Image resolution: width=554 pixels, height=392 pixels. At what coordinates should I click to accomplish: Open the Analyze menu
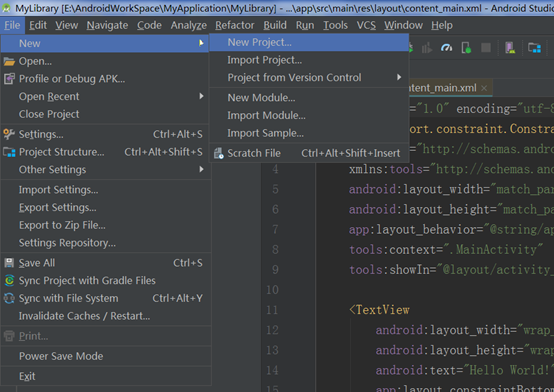tap(189, 25)
